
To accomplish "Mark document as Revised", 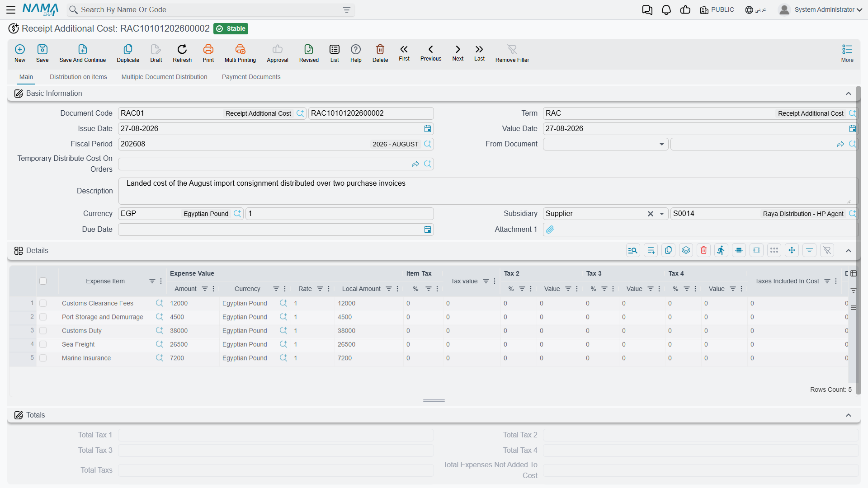I will (309, 53).
